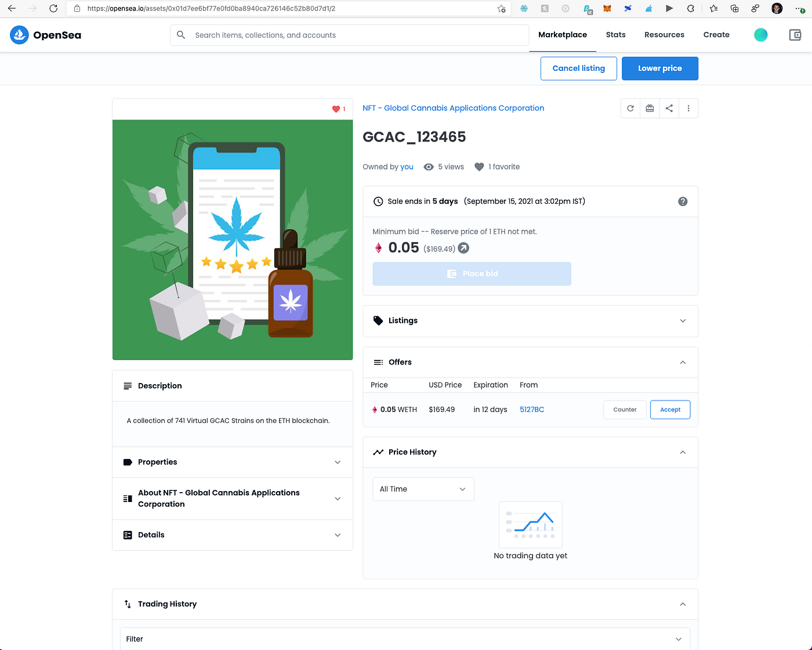Screen dimensions: 812x650
Task: Click the 'No trading data yet' text
Action: tap(530, 556)
